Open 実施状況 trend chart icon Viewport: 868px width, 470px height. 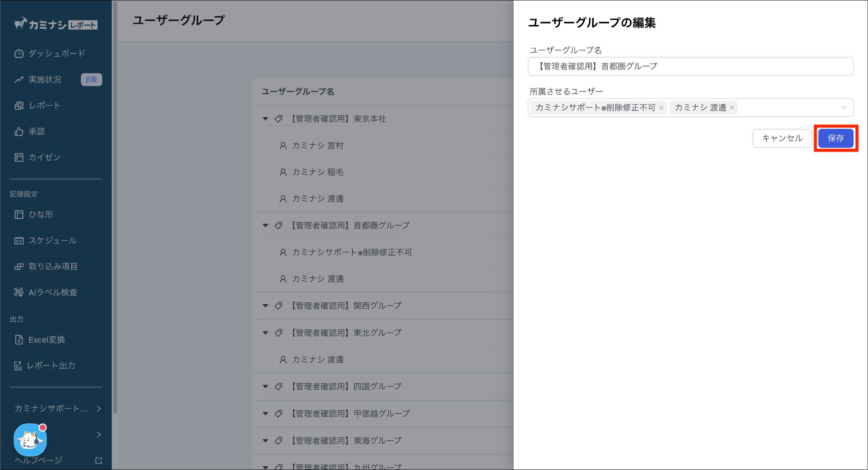(x=19, y=80)
